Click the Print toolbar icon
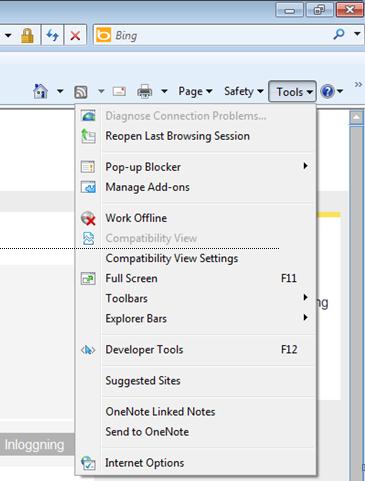This screenshot has height=481, width=365. (x=144, y=91)
